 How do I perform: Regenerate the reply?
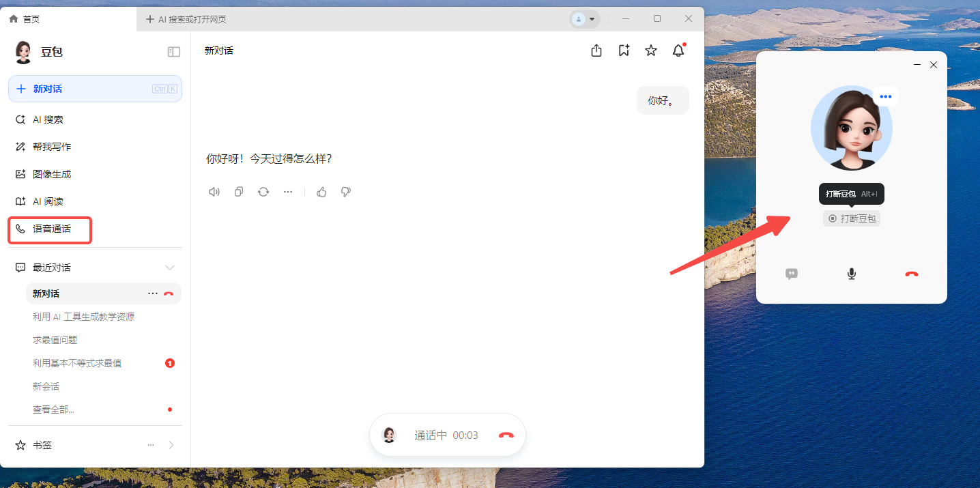(263, 192)
